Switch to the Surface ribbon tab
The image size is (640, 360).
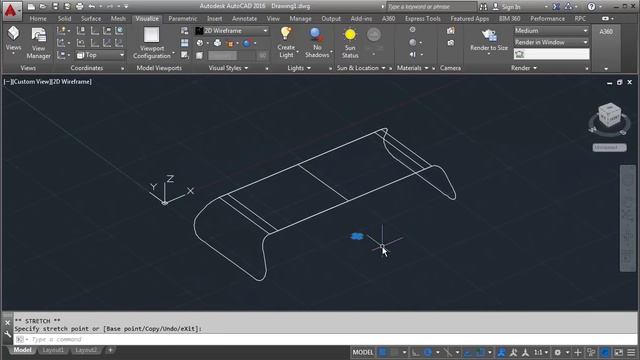pyautogui.click(x=91, y=19)
